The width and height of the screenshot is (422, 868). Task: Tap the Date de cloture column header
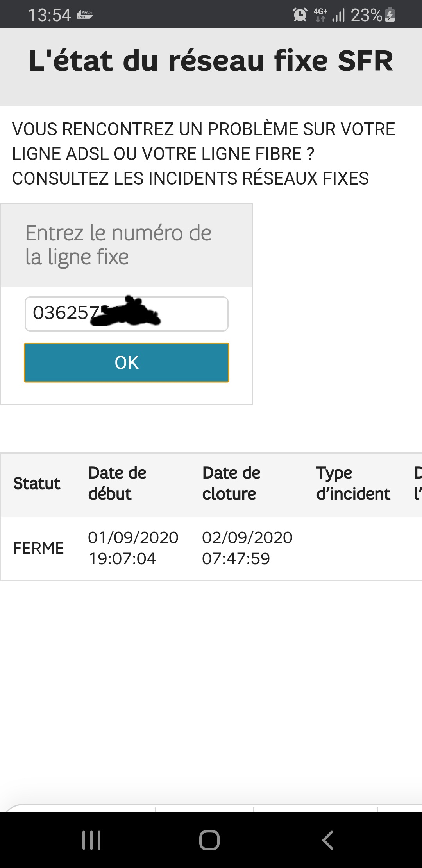[x=231, y=484]
